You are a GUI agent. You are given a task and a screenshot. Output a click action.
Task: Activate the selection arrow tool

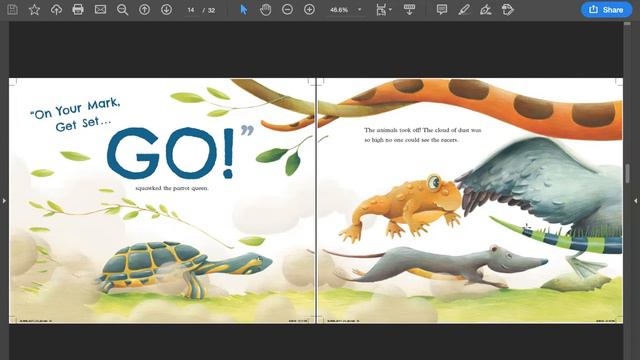tap(244, 9)
